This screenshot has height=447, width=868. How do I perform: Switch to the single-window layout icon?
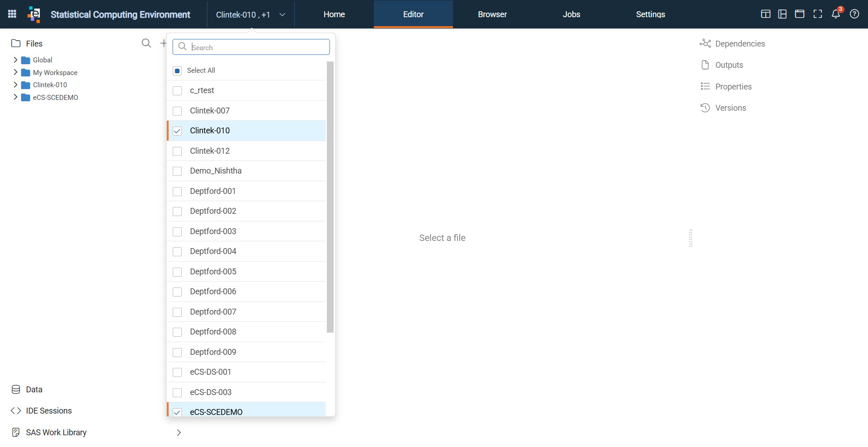click(800, 14)
